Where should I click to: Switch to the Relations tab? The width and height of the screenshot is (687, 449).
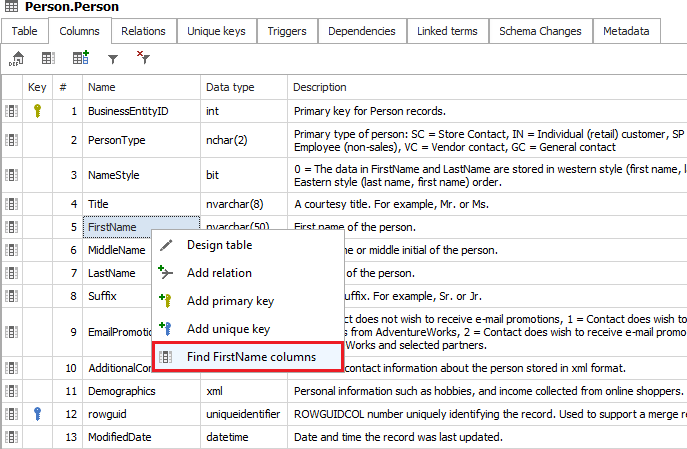point(143,31)
